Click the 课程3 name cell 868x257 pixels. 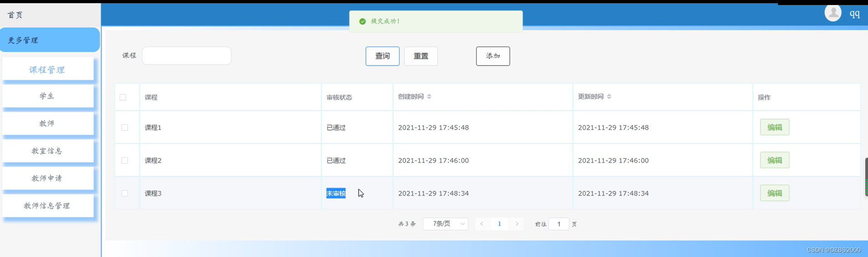coord(230,193)
